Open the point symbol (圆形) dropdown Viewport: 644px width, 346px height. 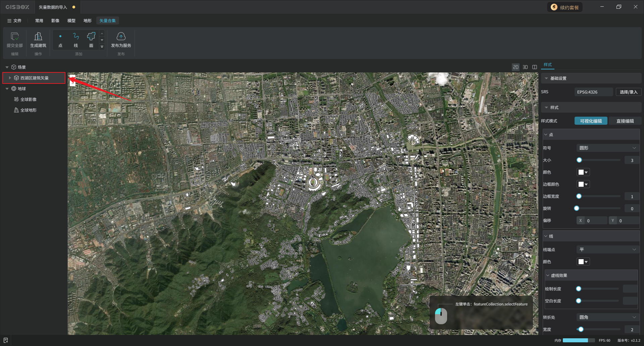[607, 148]
